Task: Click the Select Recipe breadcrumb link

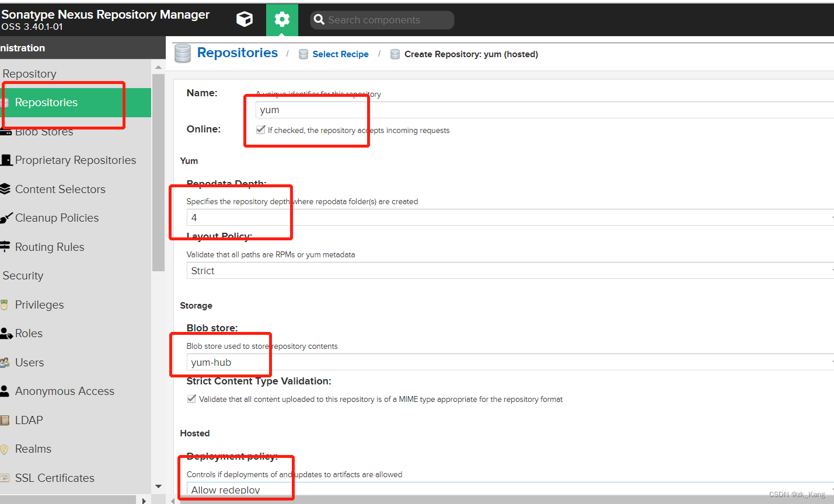Action: click(x=340, y=54)
